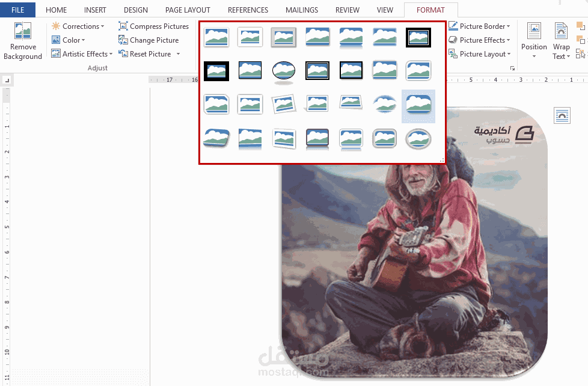Open the Corrections dropdown
Screen dimensions: 588x386
point(78,26)
